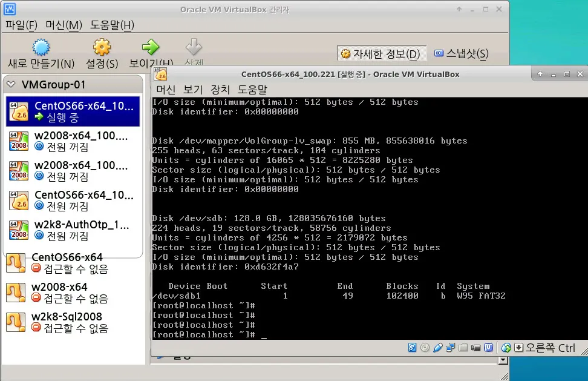588x381 pixels.
Task: Click '실행 중' status of the selected VM
Action: click(62, 118)
